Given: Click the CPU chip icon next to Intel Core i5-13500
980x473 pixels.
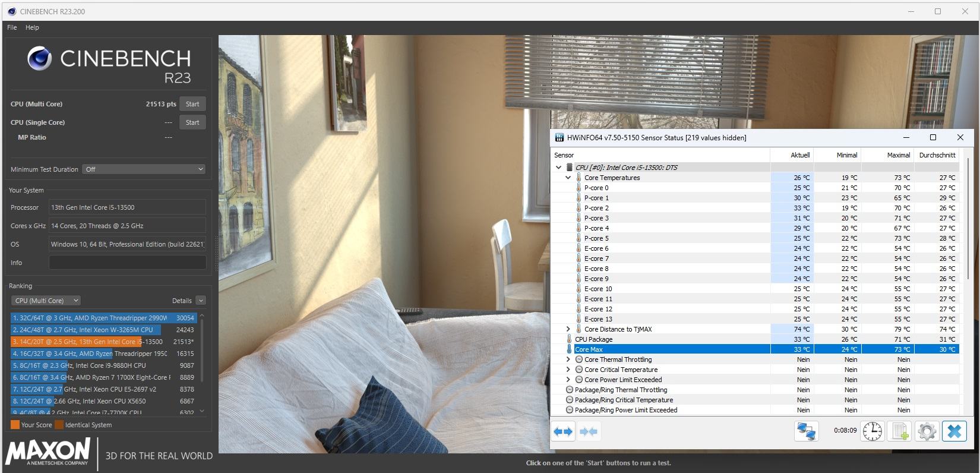Looking at the screenshot, I should [570, 168].
